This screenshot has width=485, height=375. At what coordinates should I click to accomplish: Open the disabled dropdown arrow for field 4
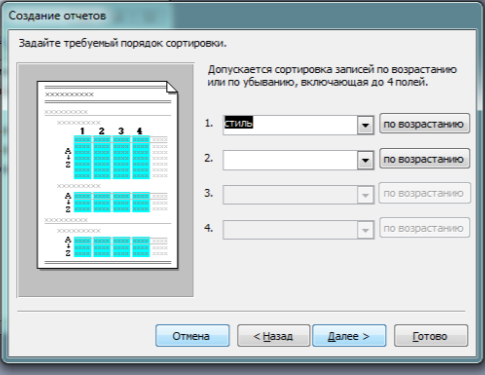tap(365, 230)
